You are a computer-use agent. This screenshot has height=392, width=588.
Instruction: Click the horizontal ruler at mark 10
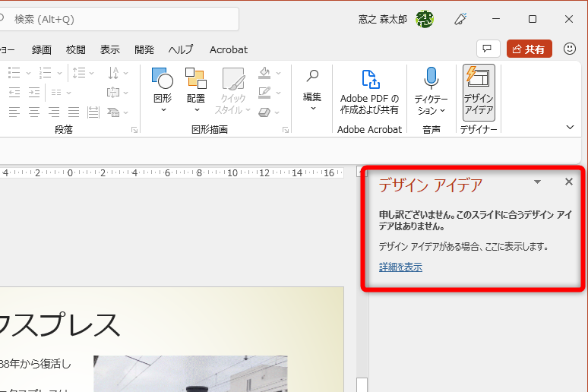pos(232,173)
